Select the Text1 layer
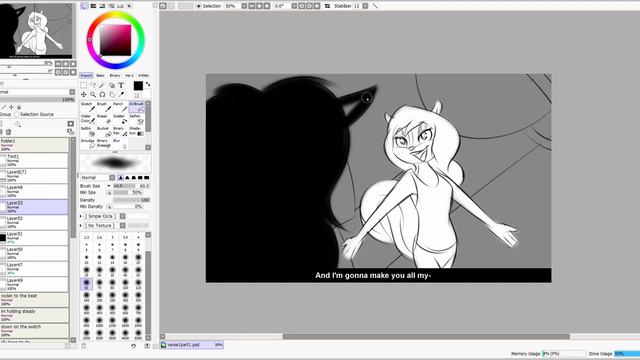The image size is (640, 360). pyautogui.click(x=34, y=160)
